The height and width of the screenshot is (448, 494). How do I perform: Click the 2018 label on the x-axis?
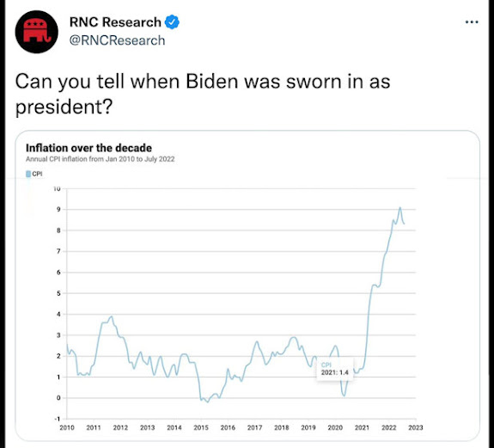click(x=281, y=427)
